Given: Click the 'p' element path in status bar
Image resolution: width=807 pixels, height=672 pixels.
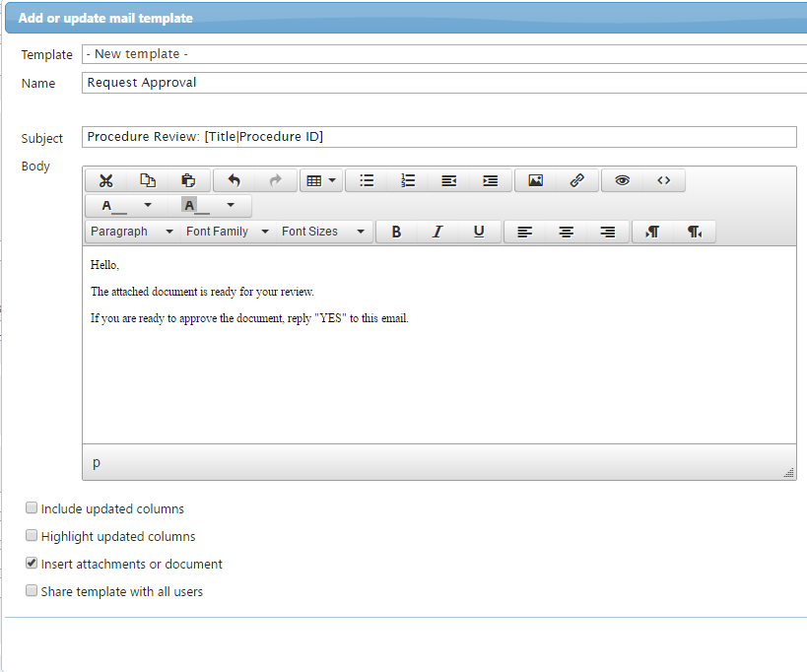Looking at the screenshot, I should pos(97,462).
